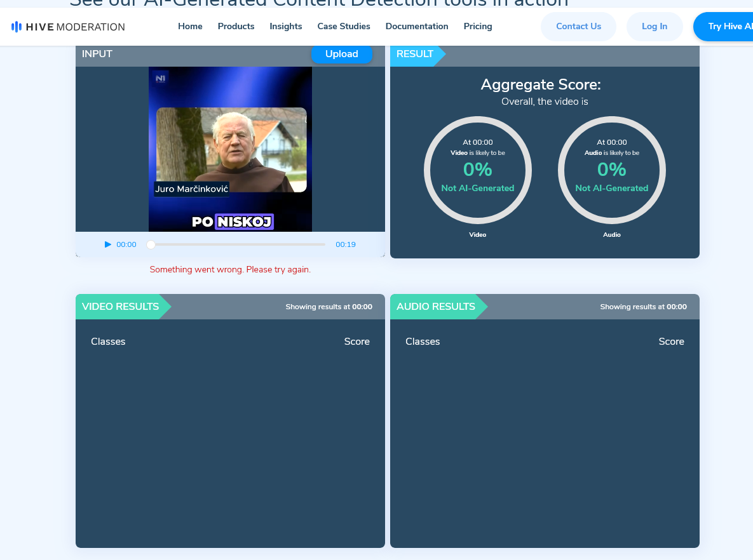Click the Juro Marčinković video preview
This screenshot has width=753, height=560.
pyautogui.click(x=230, y=149)
